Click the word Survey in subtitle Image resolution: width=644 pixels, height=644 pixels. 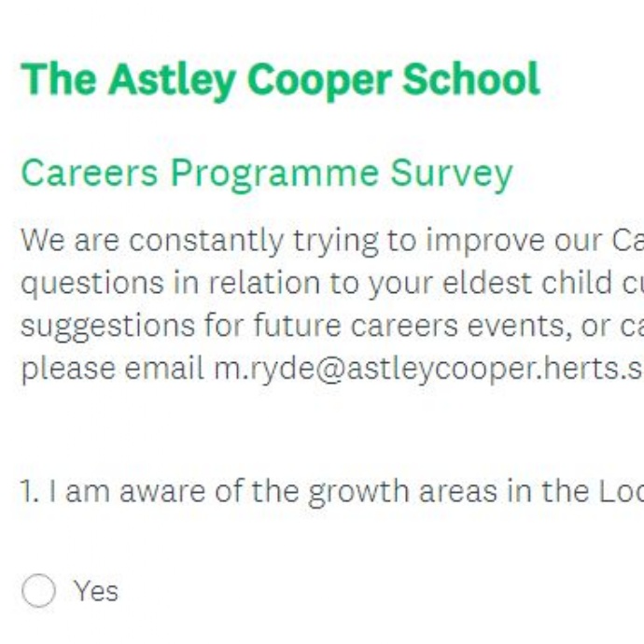[x=452, y=175]
